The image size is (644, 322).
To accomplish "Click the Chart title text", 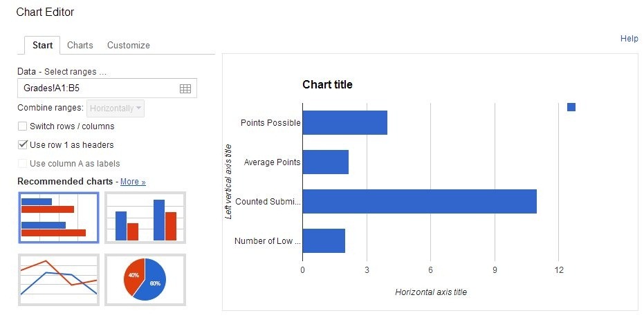I will (327, 85).
